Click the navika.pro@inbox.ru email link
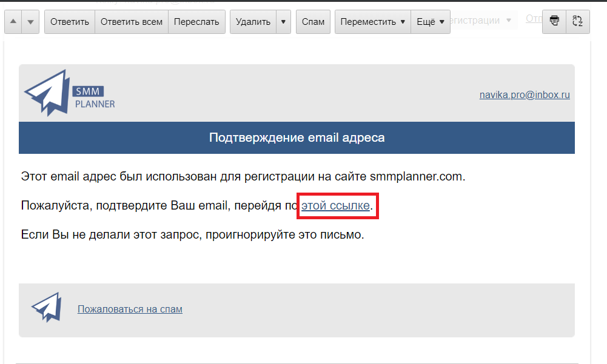This screenshot has width=607, height=364. click(x=525, y=94)
